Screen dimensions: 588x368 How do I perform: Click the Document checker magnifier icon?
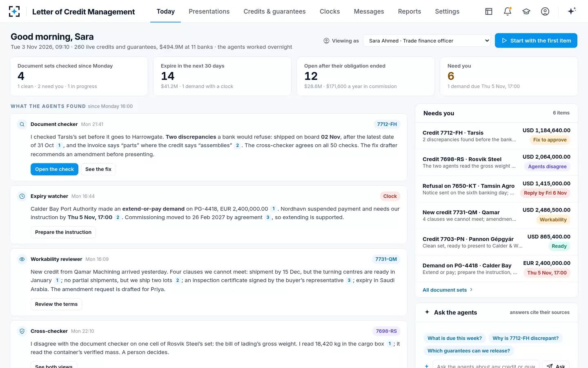click(22, 124)
